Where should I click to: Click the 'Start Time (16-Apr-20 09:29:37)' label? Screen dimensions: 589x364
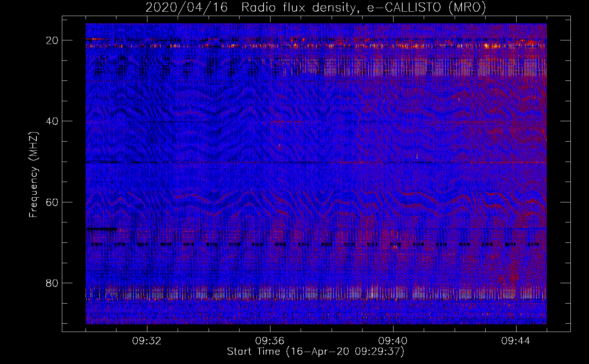316,352
